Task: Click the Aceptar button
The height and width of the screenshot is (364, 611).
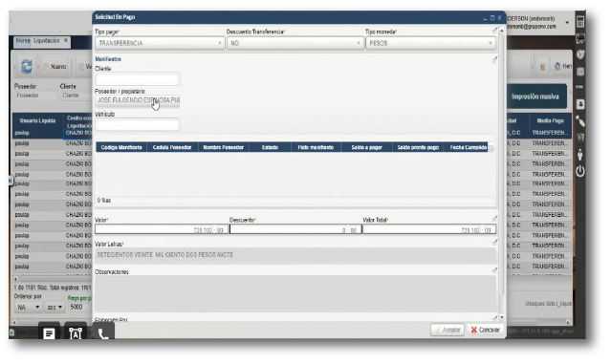Action: [447, 330]
